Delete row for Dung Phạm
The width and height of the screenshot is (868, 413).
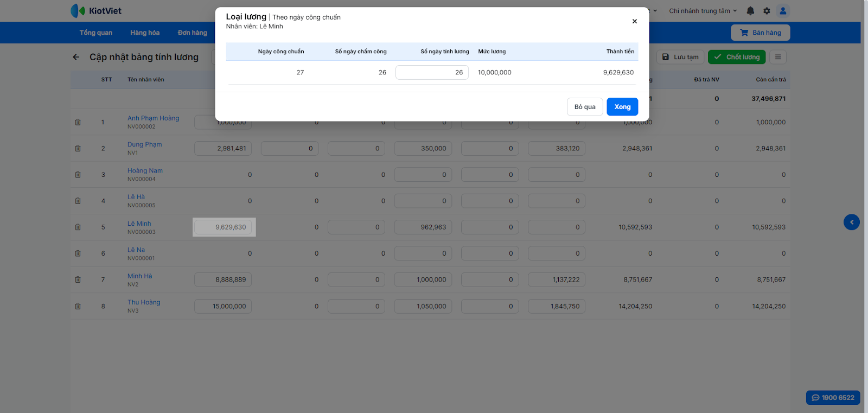pyautogui.click(x=78, y=148)
